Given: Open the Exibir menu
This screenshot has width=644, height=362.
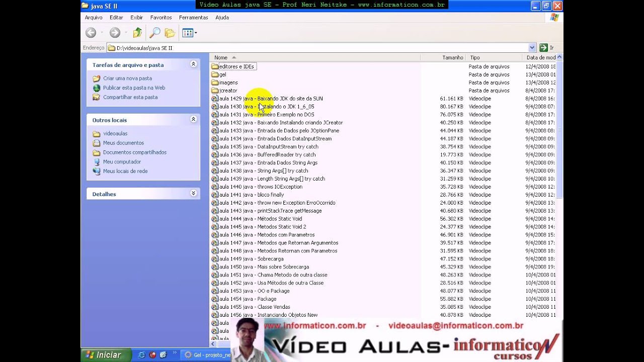Looking at the screenshot, I should pos(137,18).
